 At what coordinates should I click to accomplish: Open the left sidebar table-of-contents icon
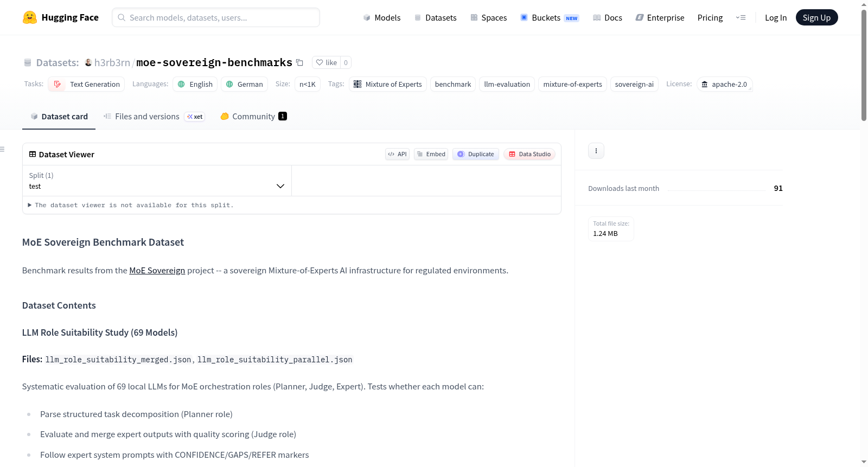click(3, 149)
